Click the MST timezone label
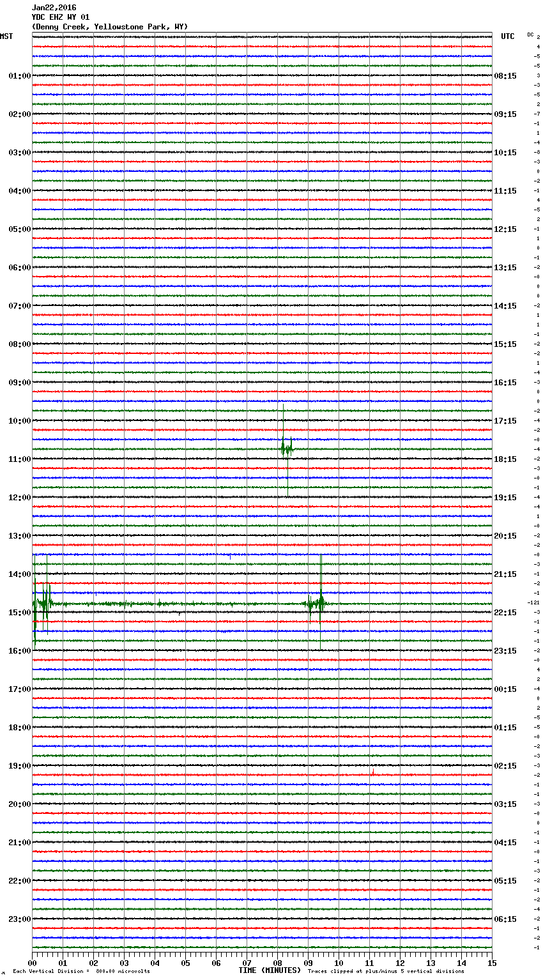This screenshot has width=543, height=980. [x=6, y=36]
